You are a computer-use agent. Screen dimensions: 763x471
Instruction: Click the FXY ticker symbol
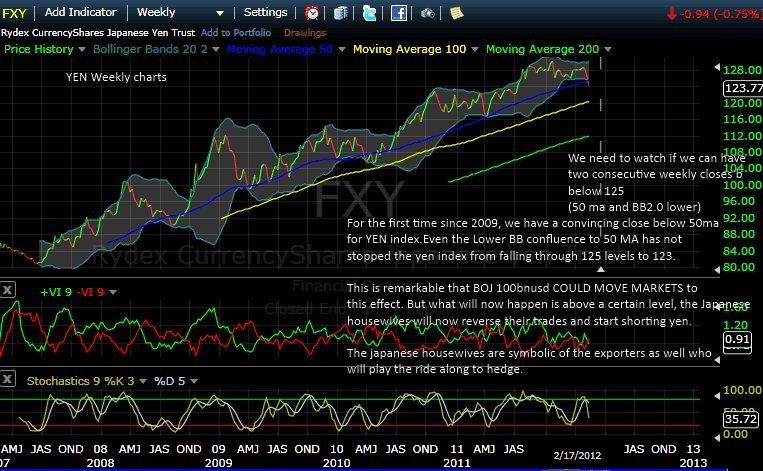point(14,13)
